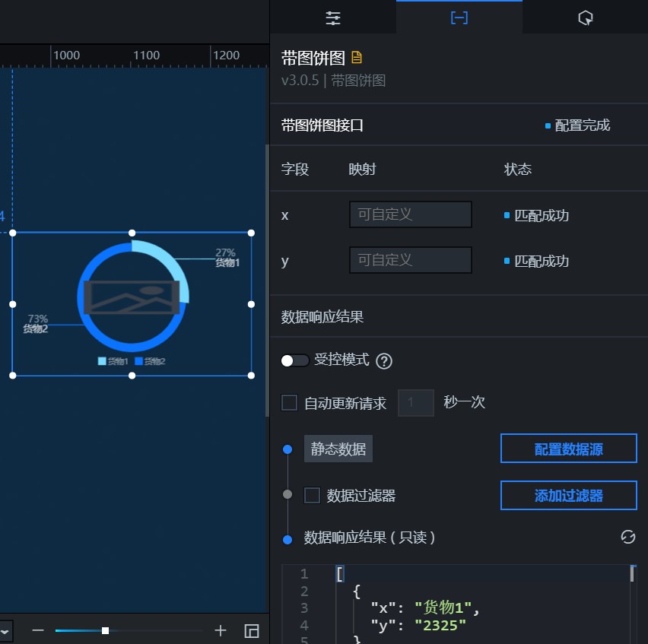Screen dimensions: 648x644
Task: Enable the 数据过滤器 checkbox
Action: pyautogui.click(x=312, y=495)
